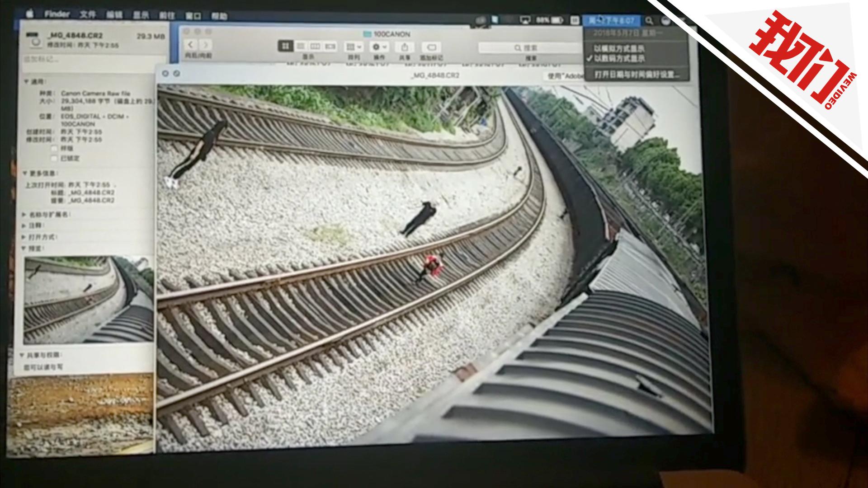Expand the 打开方式 section in Get Info
The width and height of the screenshot is (868, 488).
(x=38, y=236)
